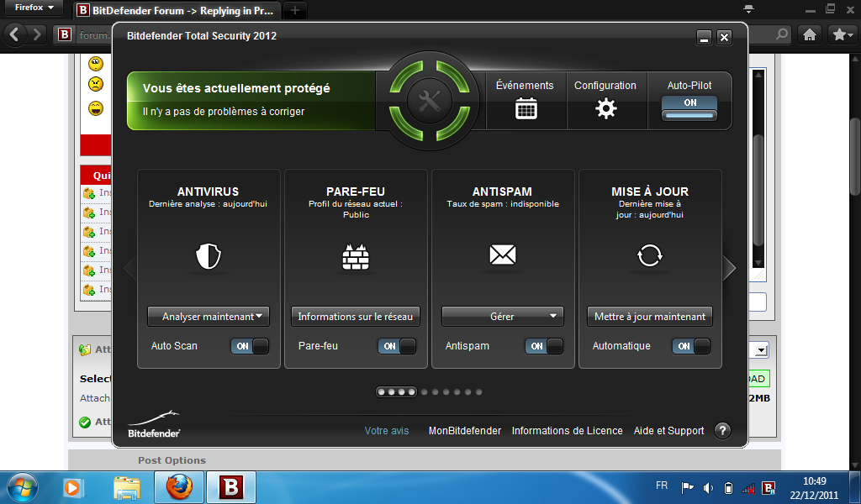Image resolution: width=861 pixels, height=504 pixels.
Task: Open Informations de Licence link
Action: (x=568, y=431)
